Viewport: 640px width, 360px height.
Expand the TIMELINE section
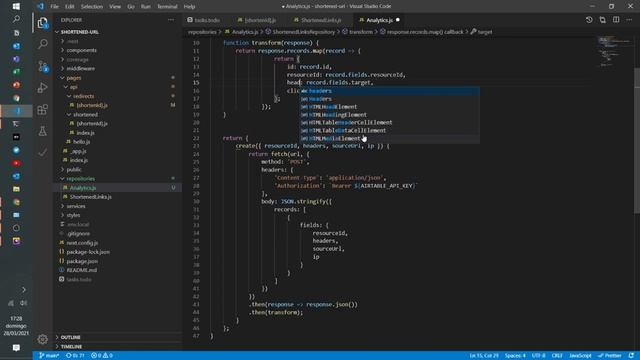click(71, 346)
